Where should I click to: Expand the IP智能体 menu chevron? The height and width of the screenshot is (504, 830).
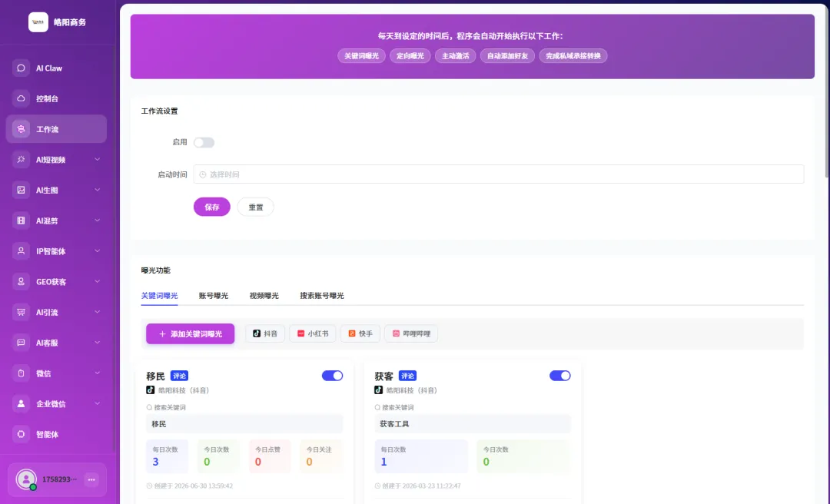click(x=98, y=251)
